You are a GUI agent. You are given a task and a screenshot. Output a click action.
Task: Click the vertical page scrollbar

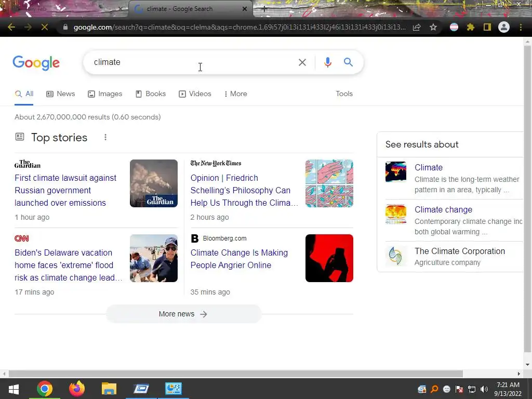point(527,198)
